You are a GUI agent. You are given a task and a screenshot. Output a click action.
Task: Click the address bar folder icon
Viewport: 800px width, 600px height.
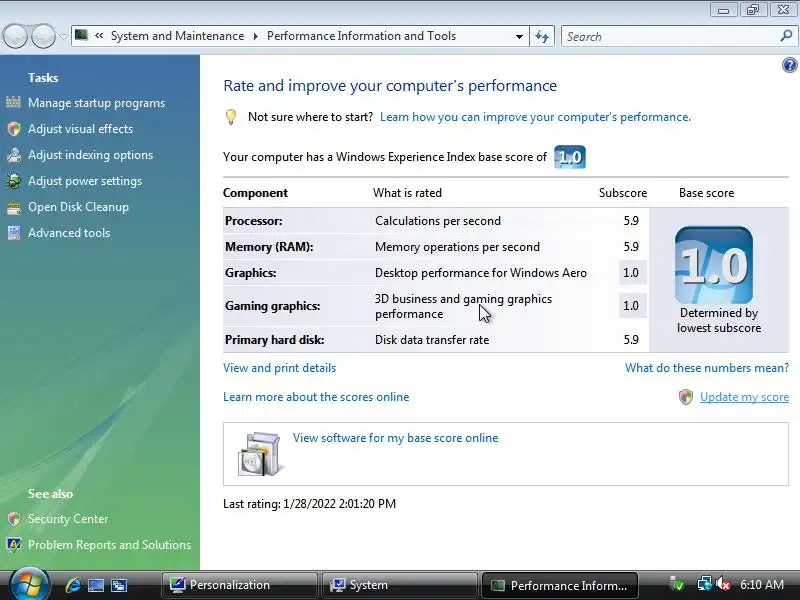[81, 35]
